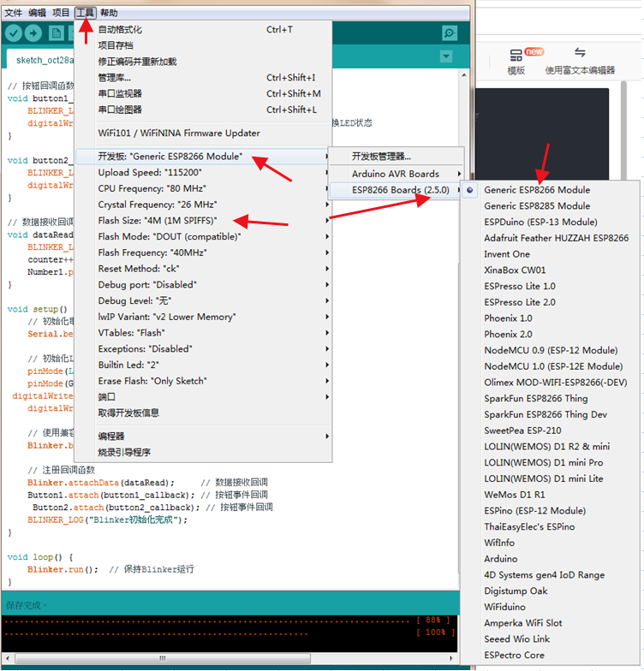Choose 修正编码并重新加载 entry

[204, 62]
